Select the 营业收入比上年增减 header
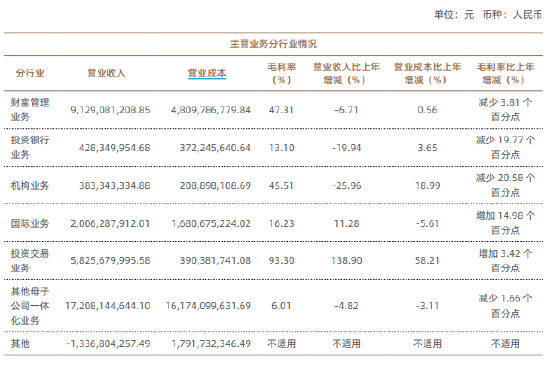This screenshot has width=550, height=365. tap(346, 73)
